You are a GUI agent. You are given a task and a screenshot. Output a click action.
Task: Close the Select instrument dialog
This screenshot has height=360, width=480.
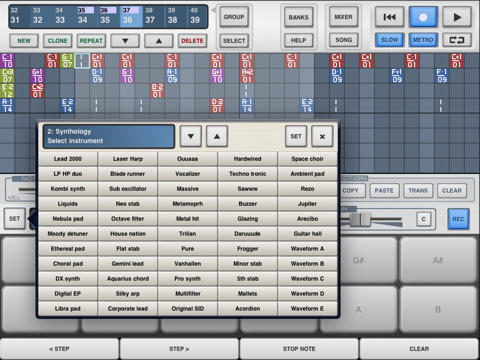pyautogui.click(x=322, y=136)
